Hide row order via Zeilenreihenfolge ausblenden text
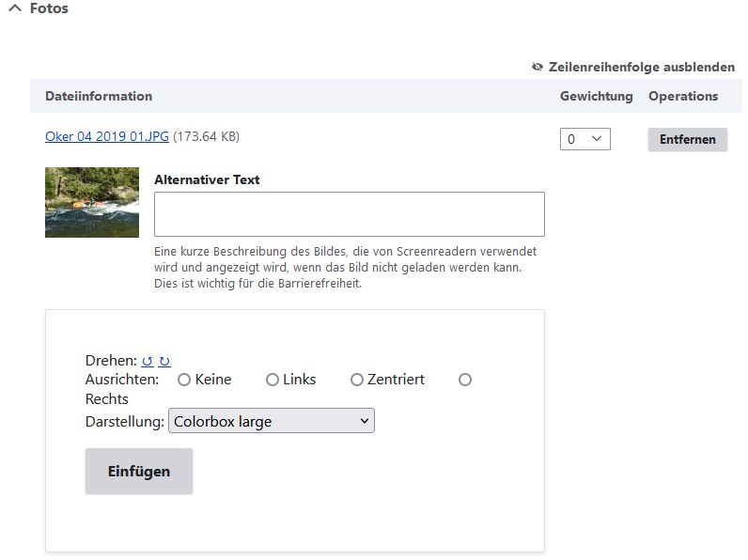The image size is (748, 560). pyautogui.click(x=641, y=67)
